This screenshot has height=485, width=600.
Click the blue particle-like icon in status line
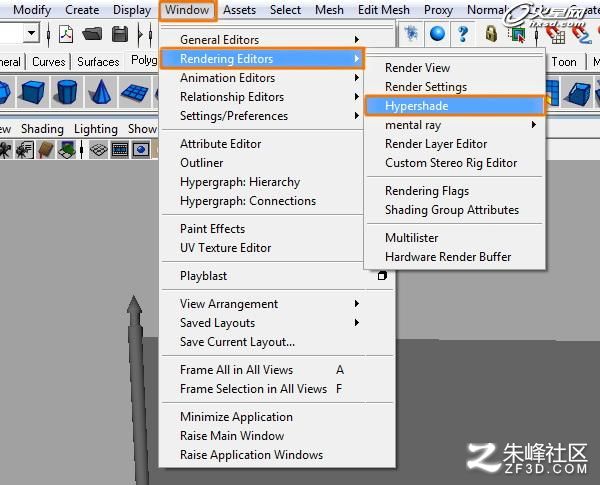411,34
